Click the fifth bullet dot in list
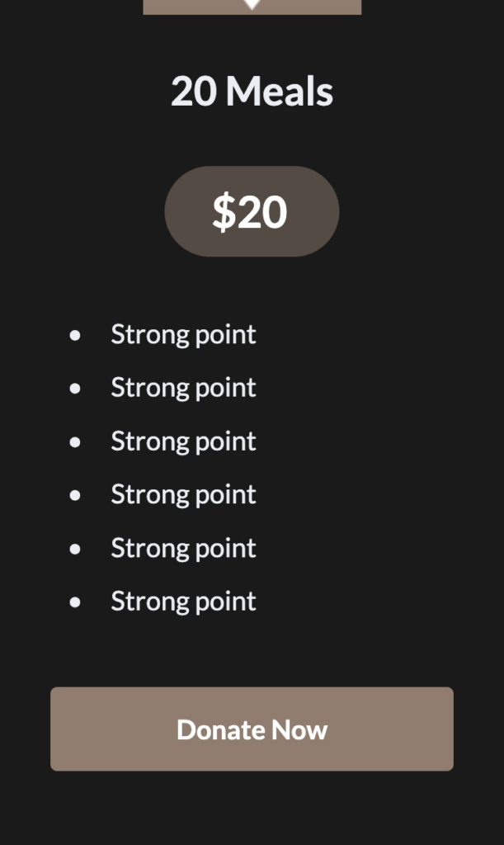The width and height of the screenshot is (504, 845). [x=76, y=549]
